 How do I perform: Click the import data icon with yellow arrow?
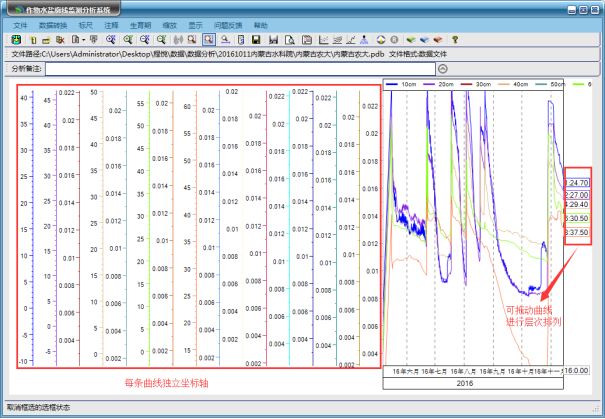click(x=16, y=39)
